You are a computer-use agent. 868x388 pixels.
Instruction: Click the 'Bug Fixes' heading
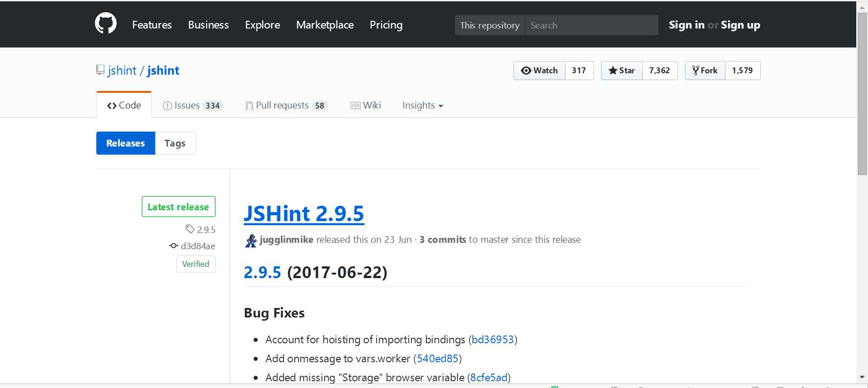click(x=274, y=313)
